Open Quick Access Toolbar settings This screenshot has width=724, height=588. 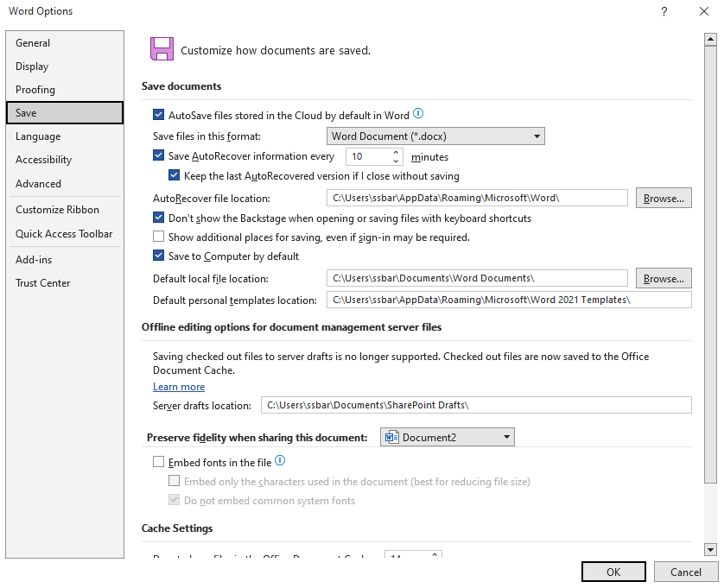pyautogui.click(x=65, y=234)
